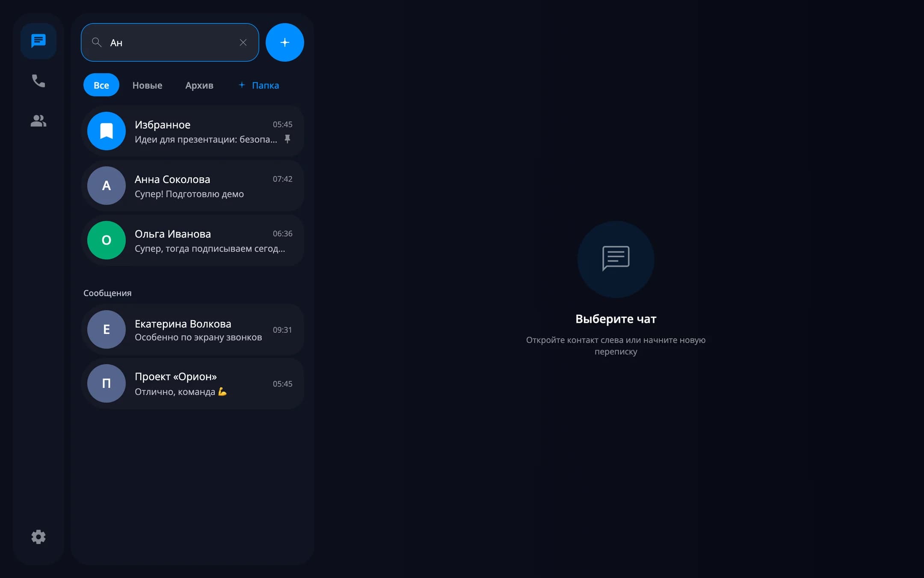Open the calls section phone icon
This screenshot has width=924, height=578.
pyautogui.click(x=38, y=81)
